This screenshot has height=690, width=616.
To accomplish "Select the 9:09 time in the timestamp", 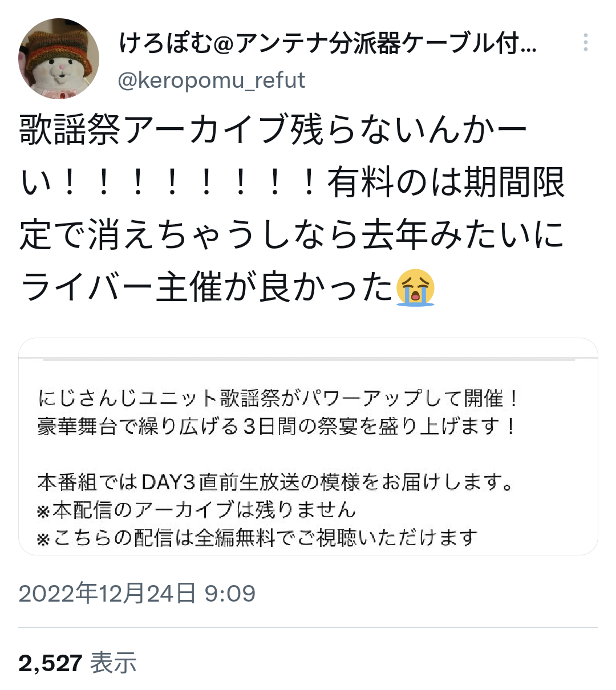I will point(230,593).
